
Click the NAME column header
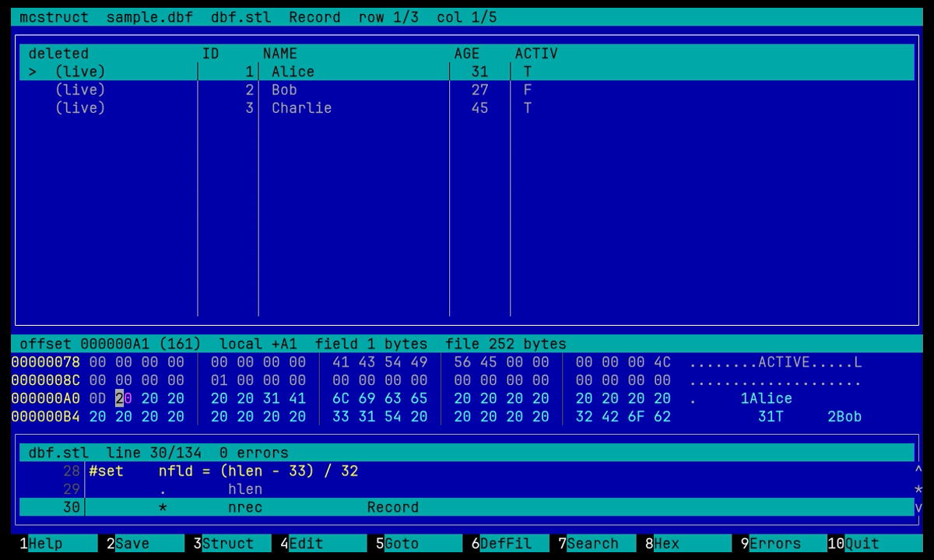pos(280,54)
